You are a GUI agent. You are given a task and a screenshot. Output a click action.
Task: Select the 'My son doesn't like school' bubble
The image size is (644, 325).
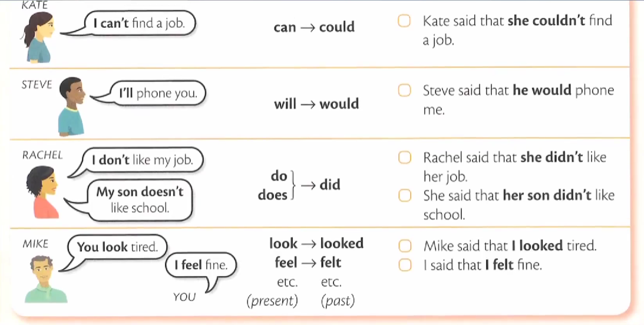pos(140,199)
